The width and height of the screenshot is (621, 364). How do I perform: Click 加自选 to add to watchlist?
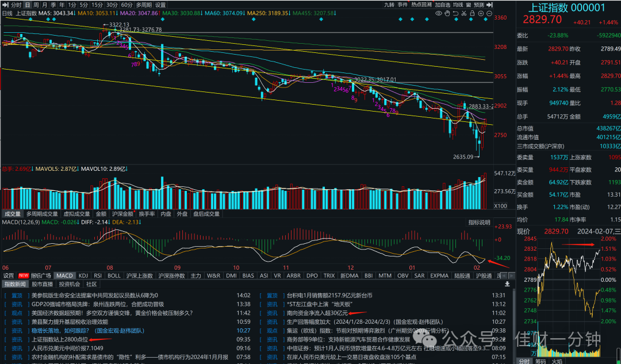coord(443,5)
